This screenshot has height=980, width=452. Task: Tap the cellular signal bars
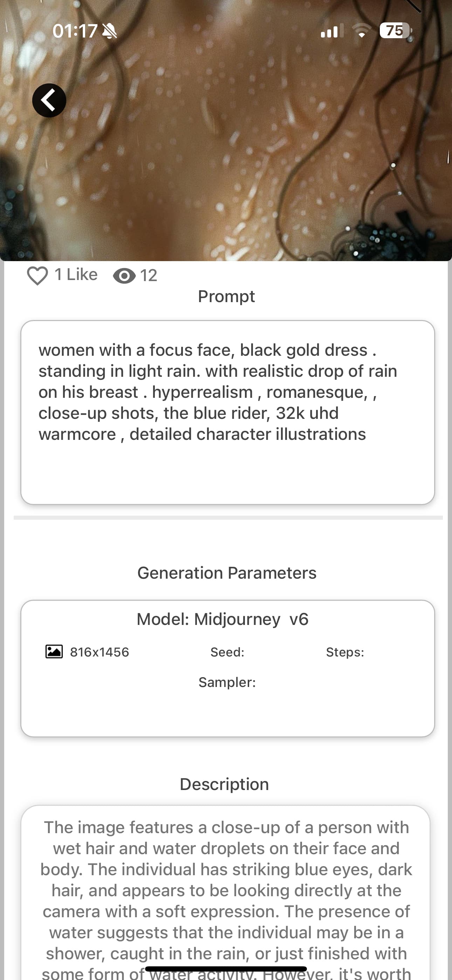331,31
